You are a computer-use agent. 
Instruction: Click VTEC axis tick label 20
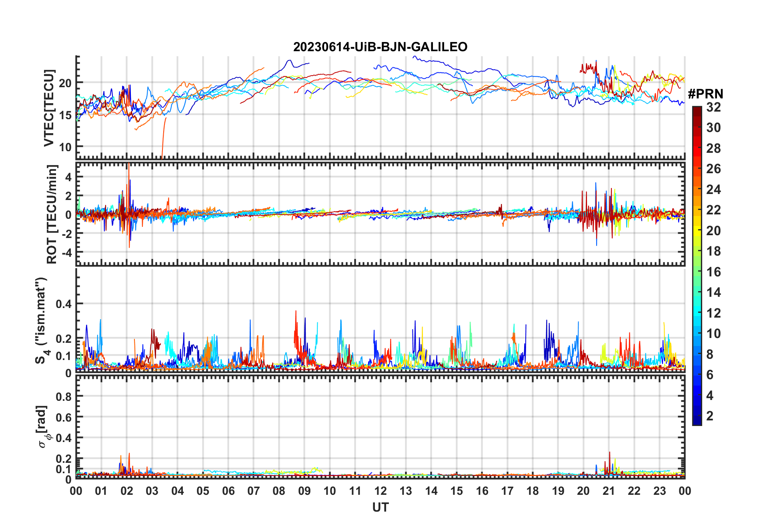(65, 83)
